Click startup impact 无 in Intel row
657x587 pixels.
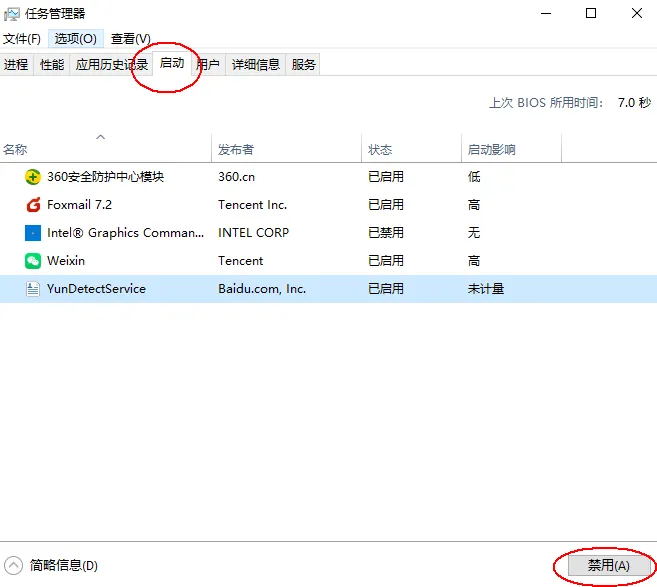coord(474,233)
